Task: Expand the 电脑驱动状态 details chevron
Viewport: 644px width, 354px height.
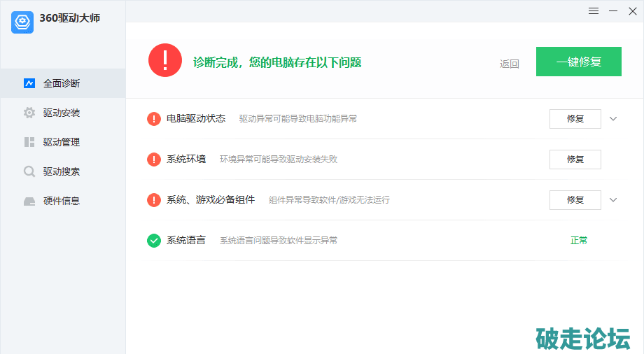Action: pyautogui.click(x=613, y=119)
